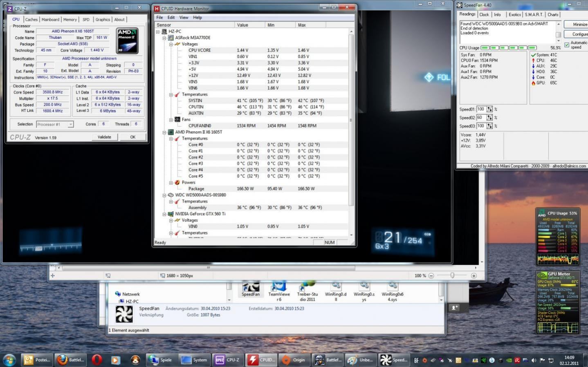Image resolution: width=588 pixels, height=367 pixels.
Task: Click Configure button in SpeedFan
Action: tap(577, 34)
